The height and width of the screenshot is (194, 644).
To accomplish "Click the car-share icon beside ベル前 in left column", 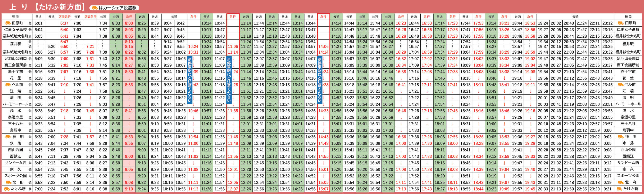I will click(8, 85).
